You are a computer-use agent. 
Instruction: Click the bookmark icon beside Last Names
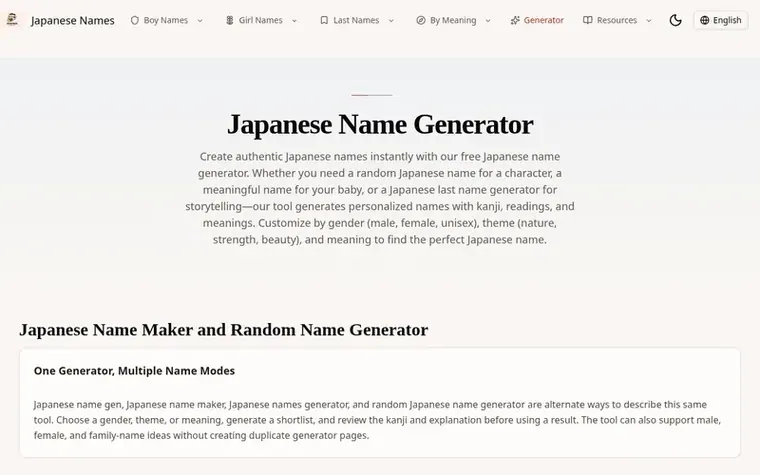click(x=324, y=20)
